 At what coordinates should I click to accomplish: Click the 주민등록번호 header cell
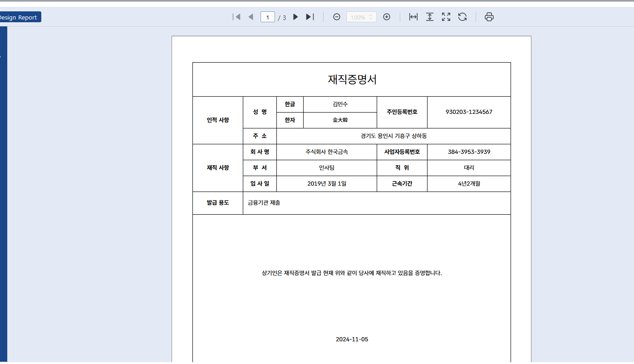coord(402,112)
